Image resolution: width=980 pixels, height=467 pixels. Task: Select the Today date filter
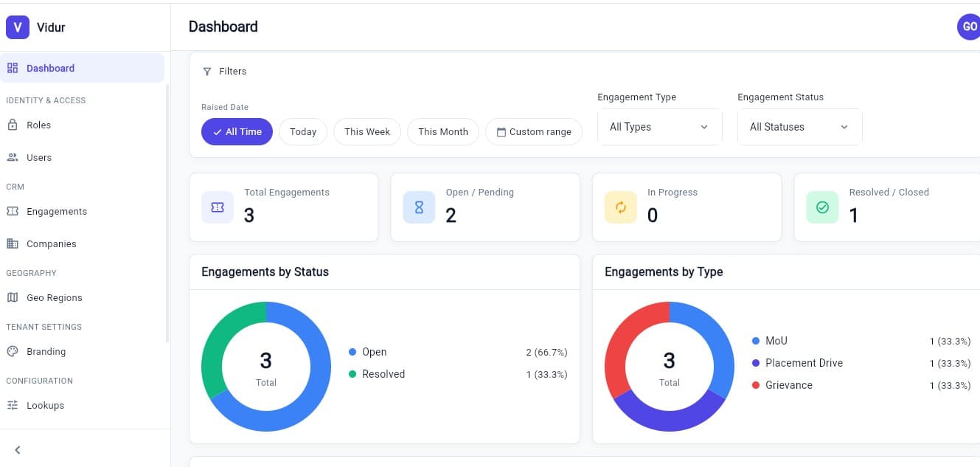(303, 131)
